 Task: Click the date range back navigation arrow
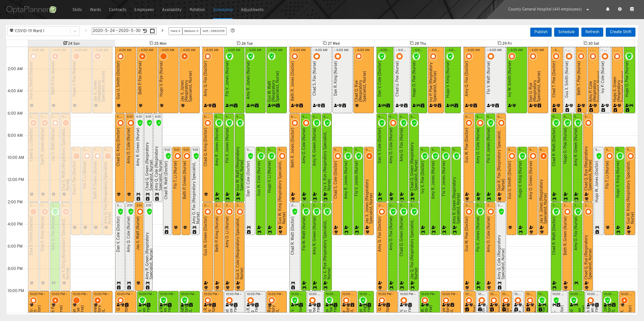coord(86,31)
